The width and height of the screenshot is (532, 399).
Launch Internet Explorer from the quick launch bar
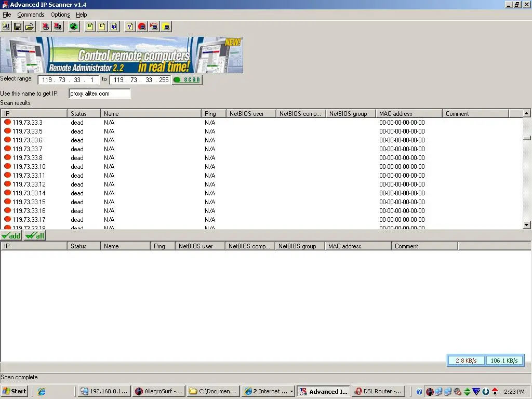pyautogui.click(x=42, y=391)
